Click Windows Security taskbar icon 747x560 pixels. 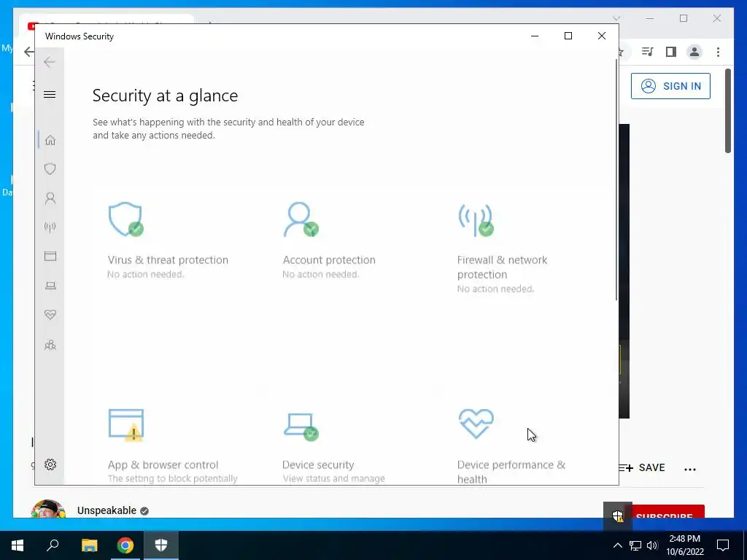[161, 545]
